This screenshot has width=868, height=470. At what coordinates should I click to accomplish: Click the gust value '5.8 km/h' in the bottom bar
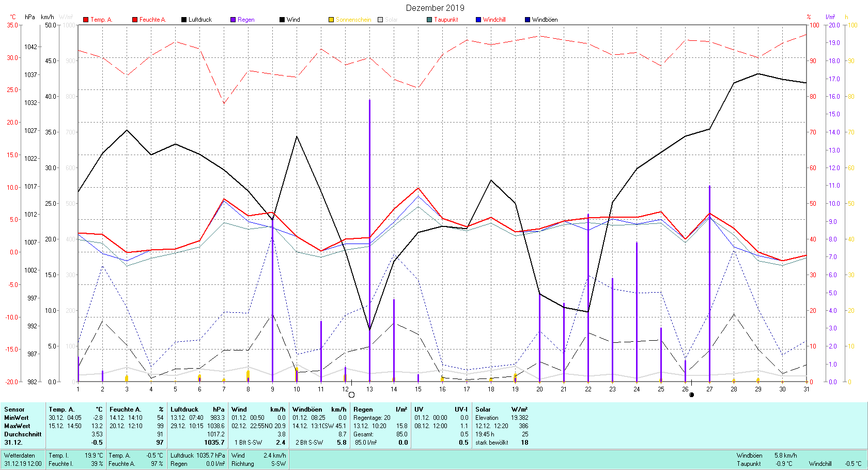(x=786, y=456)
